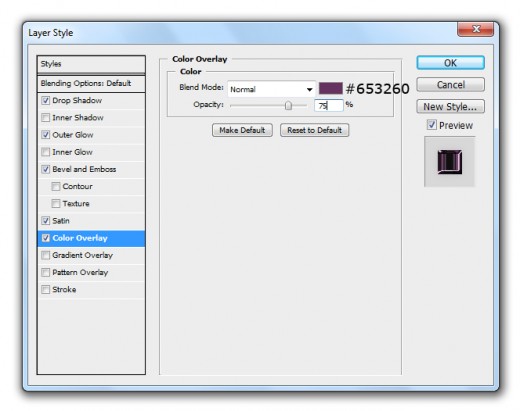Select the Outer Glow style label
This screenshot has height=411, width=520.
[73, 135]
